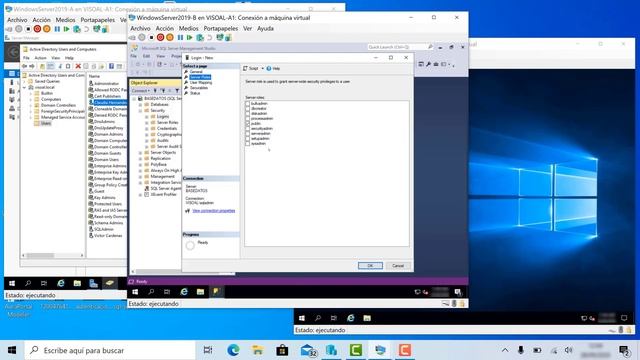This screenshot has height=360, width=640.
Task: Check the dbcreator server role
Action: tap(248, 109)
